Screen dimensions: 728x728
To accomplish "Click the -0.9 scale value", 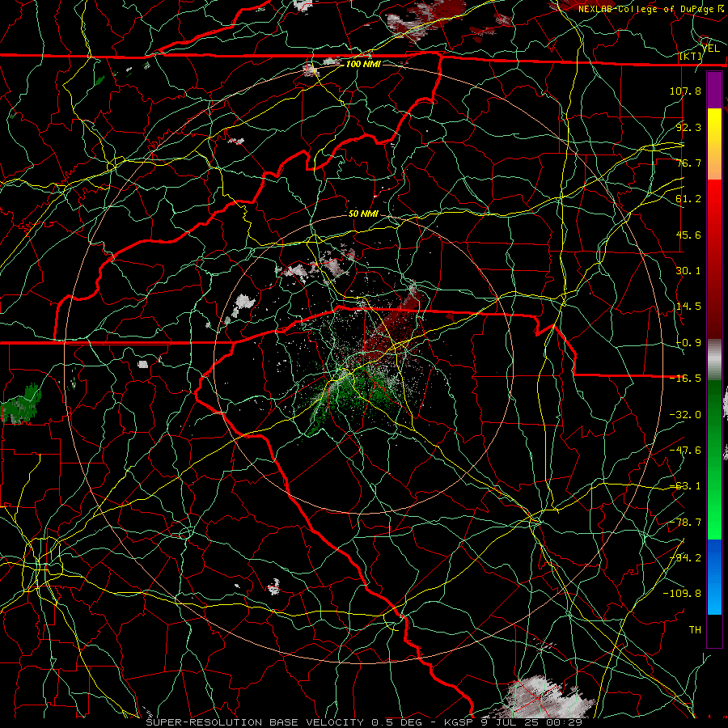I will [688, 342].
